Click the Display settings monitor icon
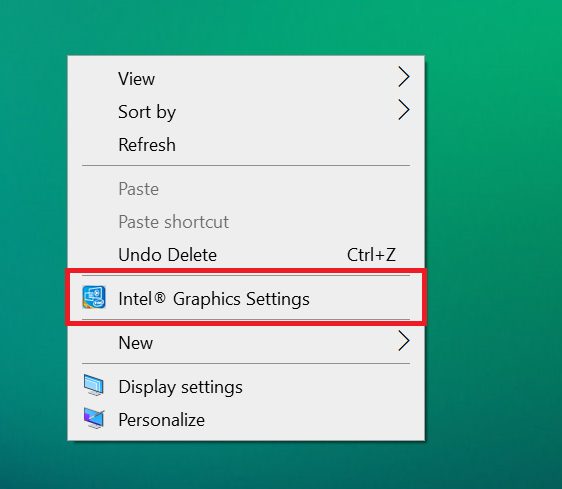Image resolution: width=562 pixels, height=489 pixels. [94, 385]
